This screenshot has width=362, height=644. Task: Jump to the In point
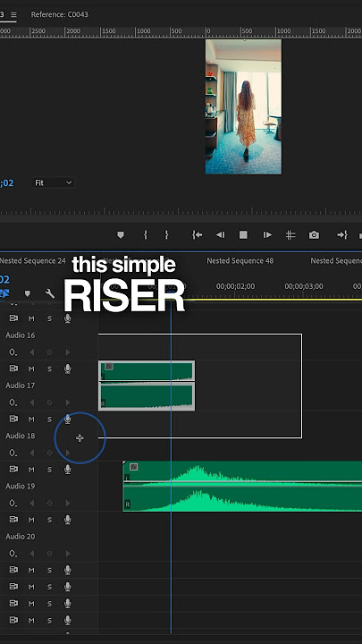197,235
